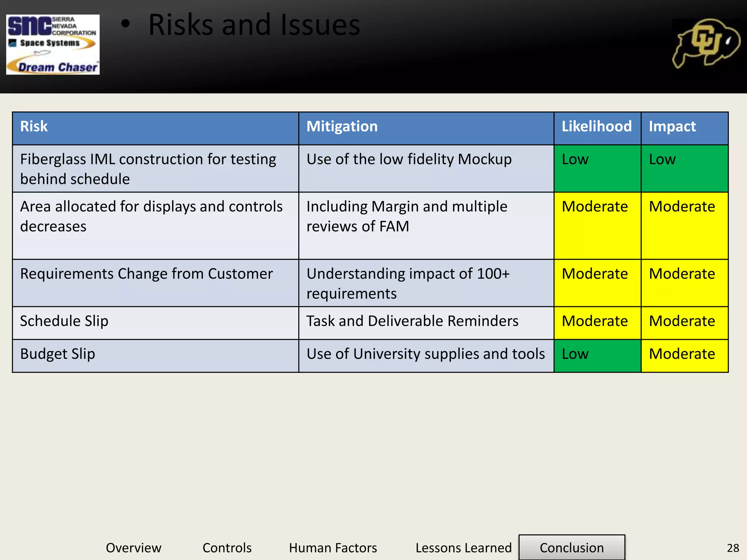Switch to the Controls section tab
The image size is (747, 560).
[227, 548]
